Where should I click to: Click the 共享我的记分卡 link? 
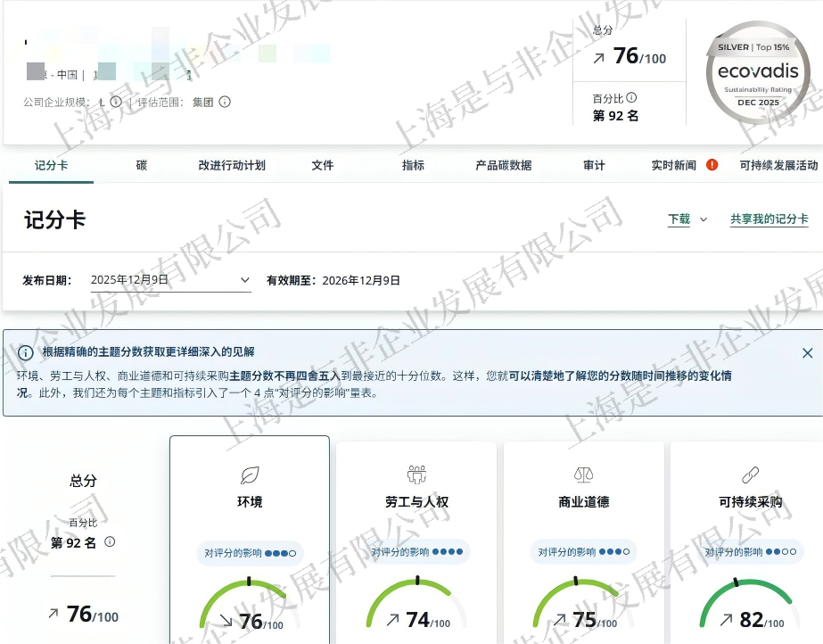tap(769, 219)
